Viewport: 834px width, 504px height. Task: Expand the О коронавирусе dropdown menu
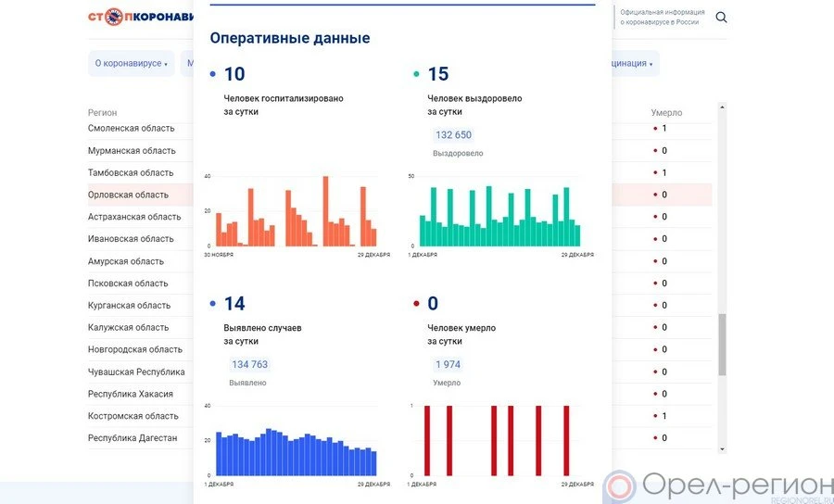(131, 64)
